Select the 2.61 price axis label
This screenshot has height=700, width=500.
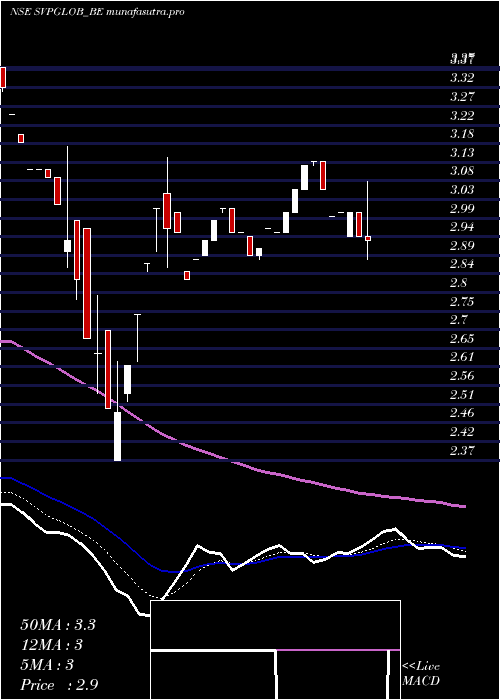click(462, 357)
